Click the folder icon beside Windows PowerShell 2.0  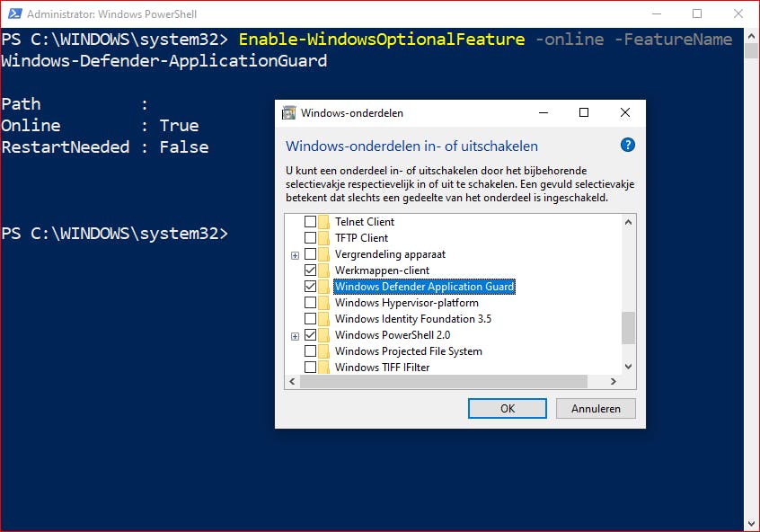click(x=323, y=335)
